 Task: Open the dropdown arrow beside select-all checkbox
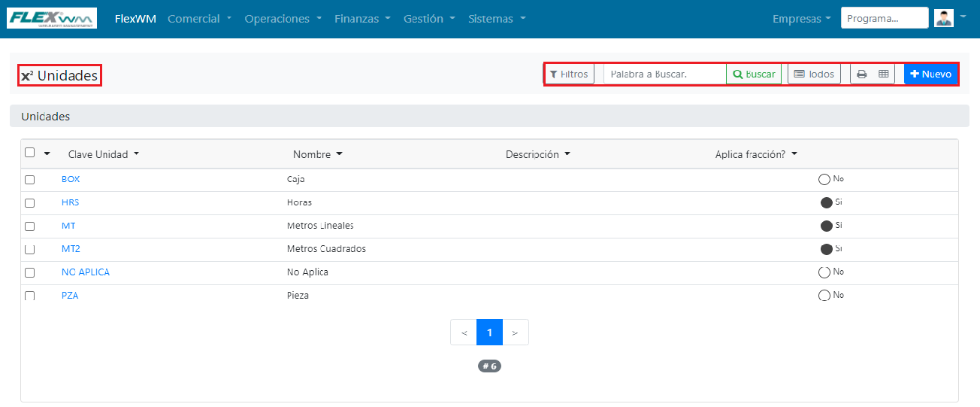pyautogui.click(x=47, y=153)
